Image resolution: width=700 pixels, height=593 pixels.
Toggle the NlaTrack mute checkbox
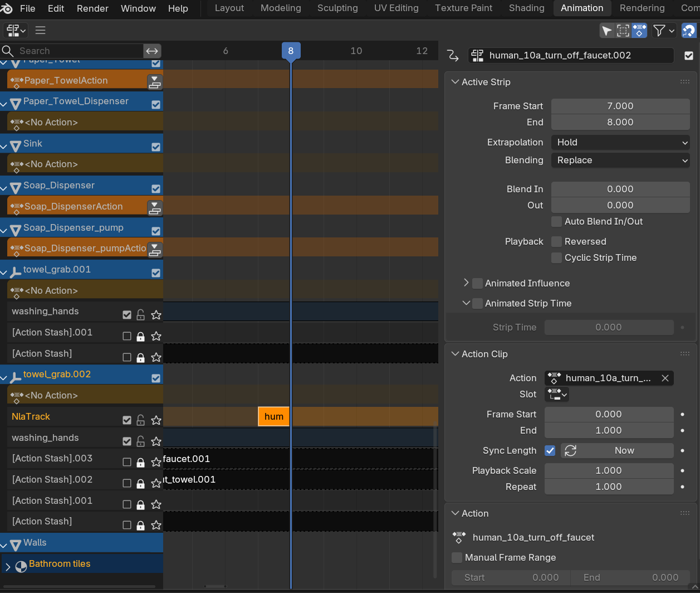[x=127, y=420]
